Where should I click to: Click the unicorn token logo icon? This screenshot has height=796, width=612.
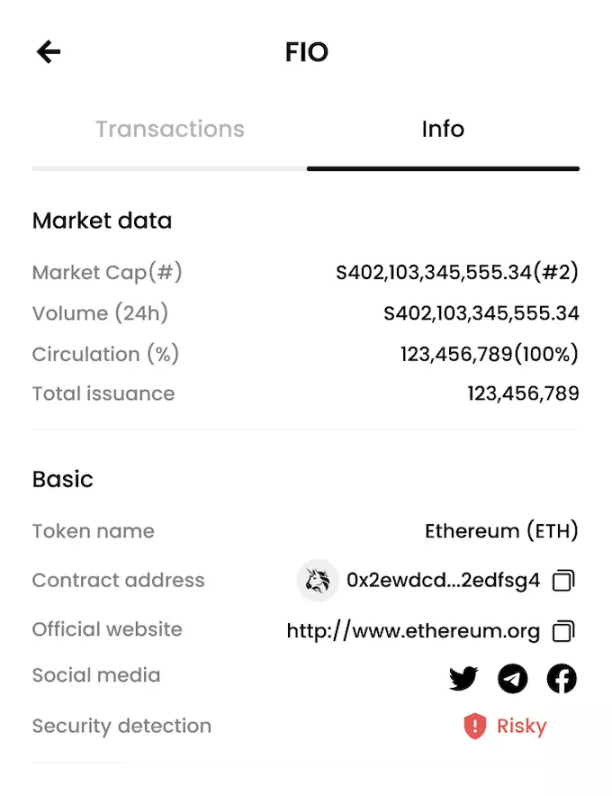pyautogui.click(x=318, y=580)
